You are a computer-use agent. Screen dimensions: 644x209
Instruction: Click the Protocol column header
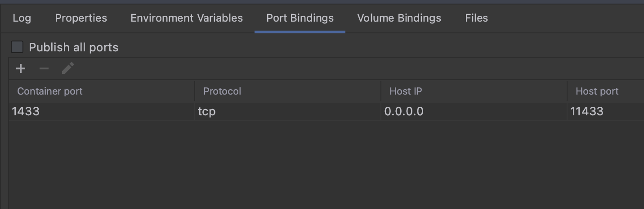(x=222, y=91)
